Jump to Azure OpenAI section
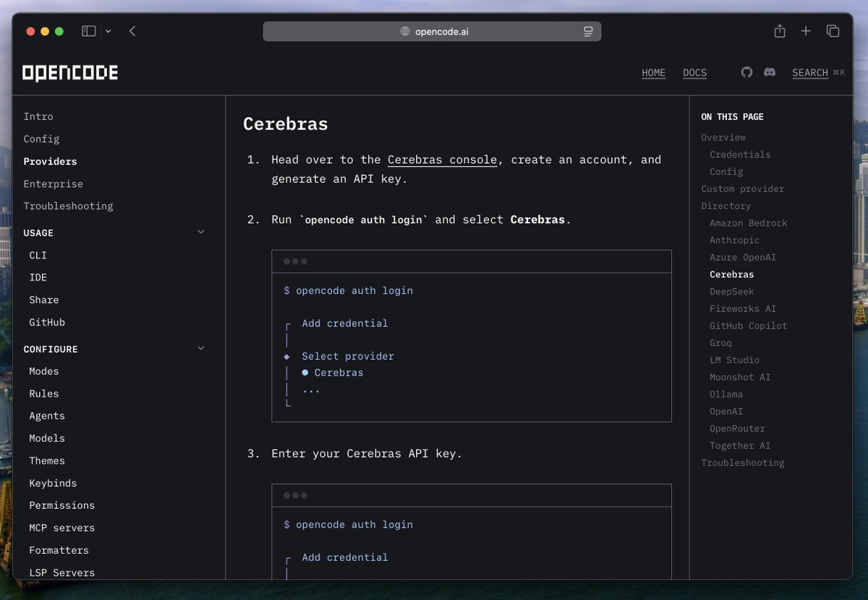 pyautogui.click(x=743, y=258)
